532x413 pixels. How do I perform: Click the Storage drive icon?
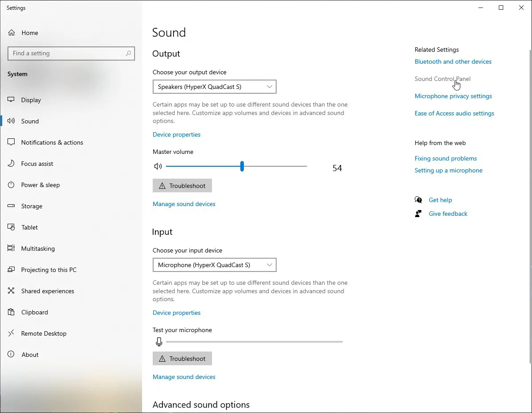pos(12,206)
